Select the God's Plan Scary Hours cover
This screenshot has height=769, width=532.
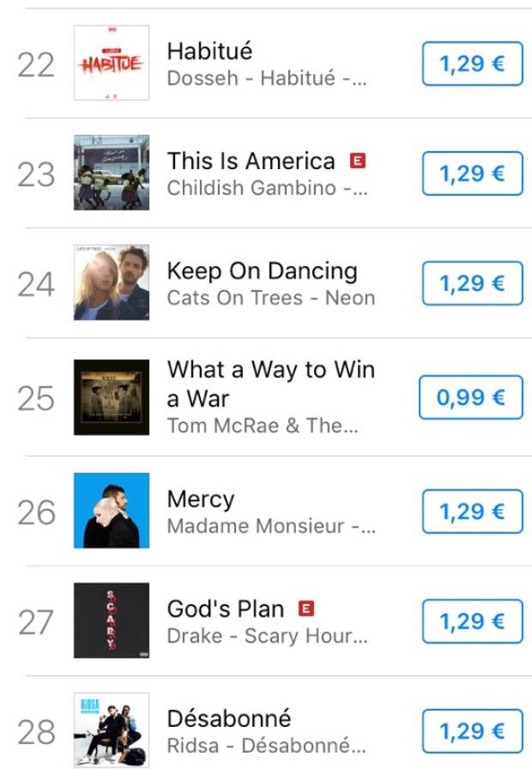pyautogui.click(x=112, y=621)
